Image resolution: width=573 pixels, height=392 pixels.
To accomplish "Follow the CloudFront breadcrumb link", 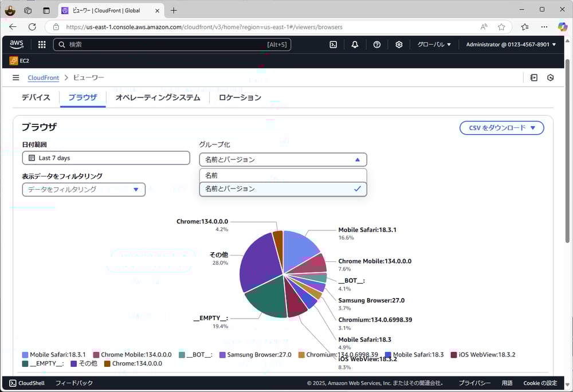I will (43, 77).
